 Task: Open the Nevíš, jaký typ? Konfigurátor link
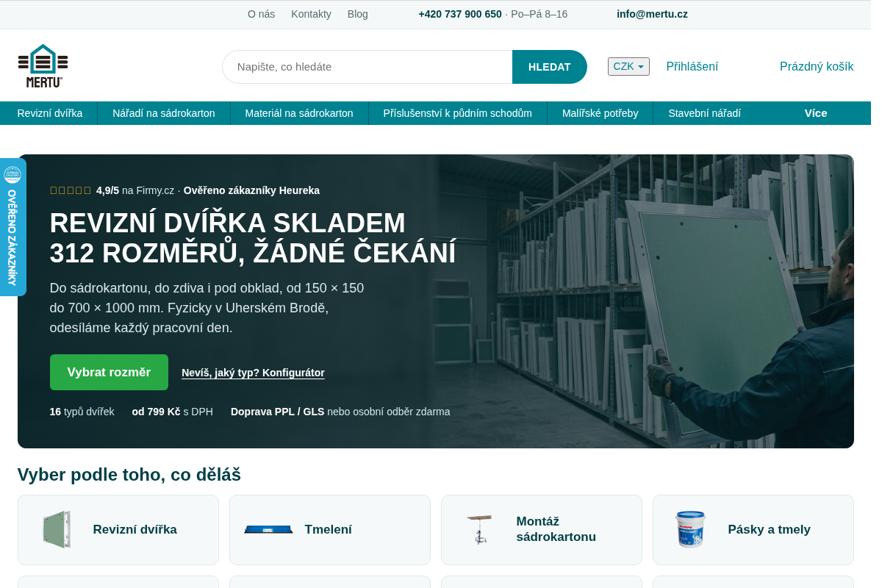[x=253, y=373]
